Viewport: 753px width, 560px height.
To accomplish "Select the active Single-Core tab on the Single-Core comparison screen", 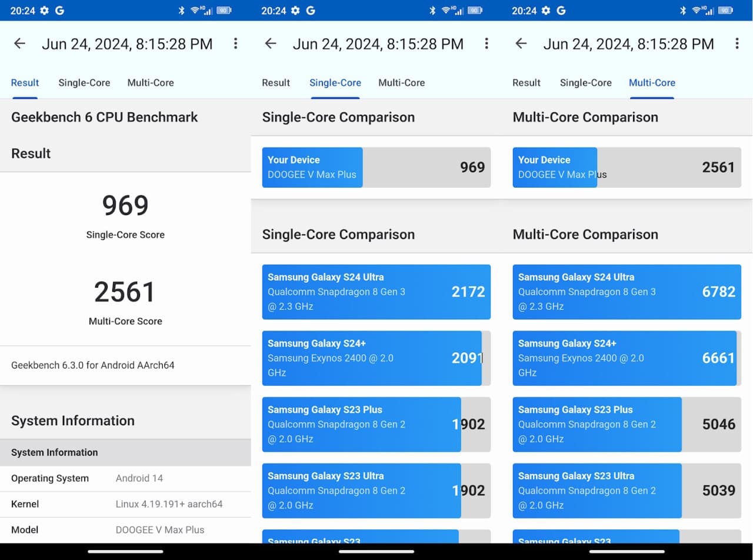I will 335,83.
